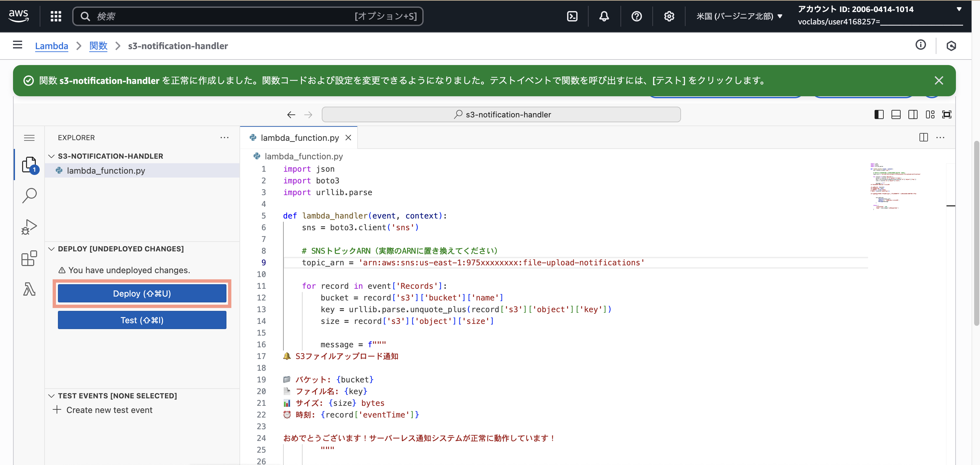The width and height of the screenshot is (980, 465).
Task: Open the Run and Debug icon
Action: (x=29, y=227)
